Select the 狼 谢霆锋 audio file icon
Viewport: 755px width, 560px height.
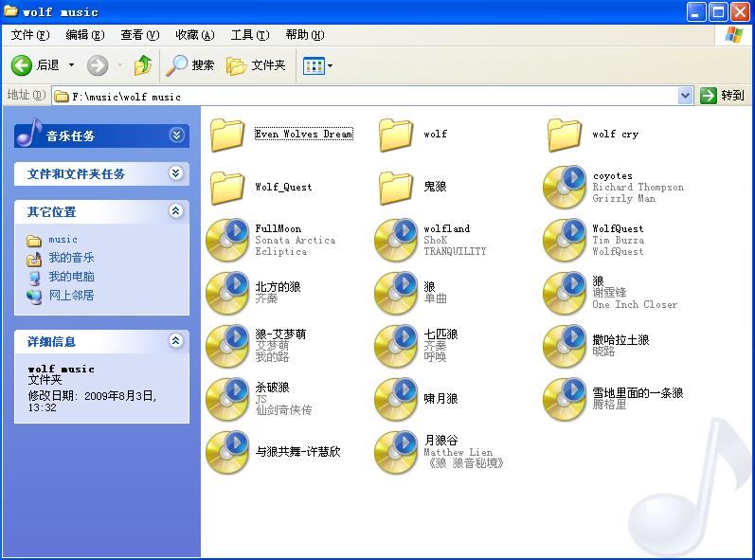pos(565,293)
